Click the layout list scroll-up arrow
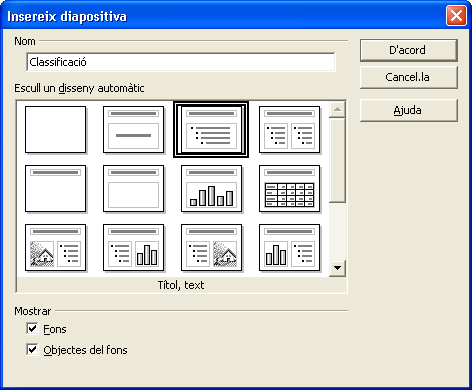This screenshot has width=472, height=390. click(337, 110)
